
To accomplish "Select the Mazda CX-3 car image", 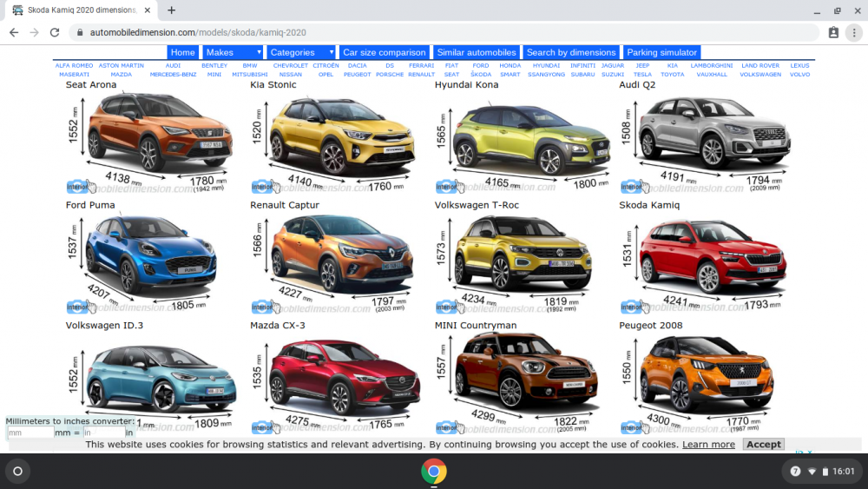I will pyautogui.click(x=344, y=377).
